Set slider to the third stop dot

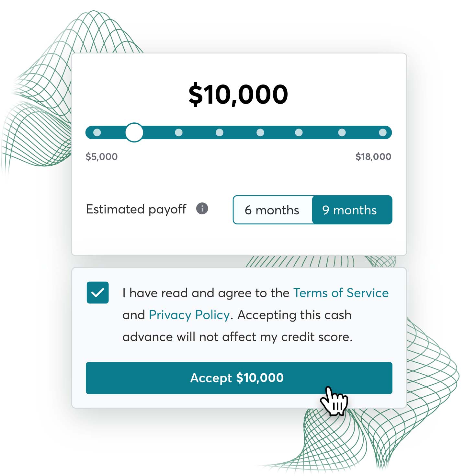click(178, 132)
